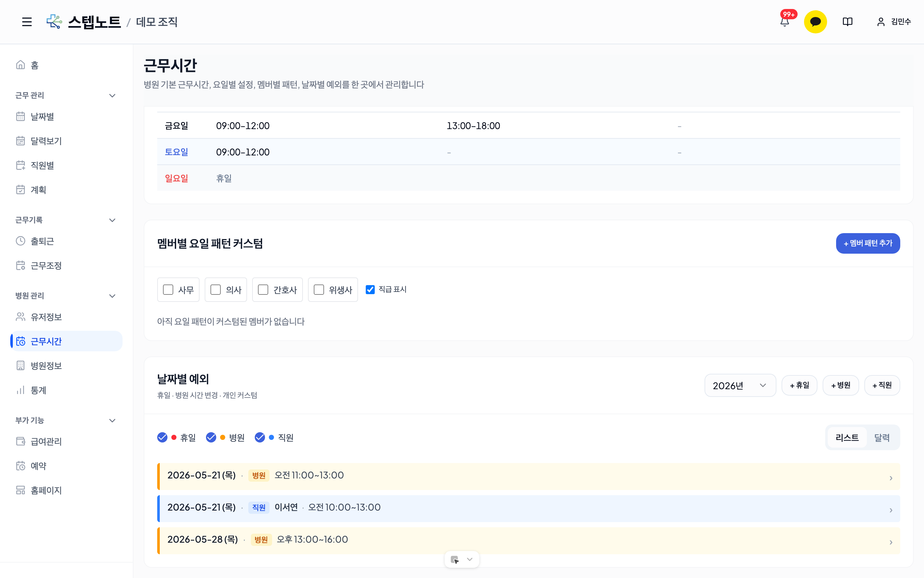Select the 금요일 schedule row
Viewport: 924px width, 578px height.
click(x=528, y=125)
